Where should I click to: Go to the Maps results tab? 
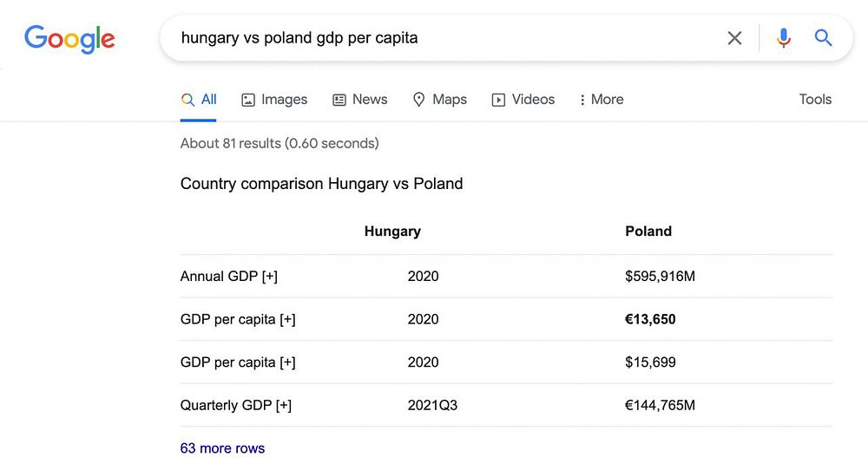(450, 100)
